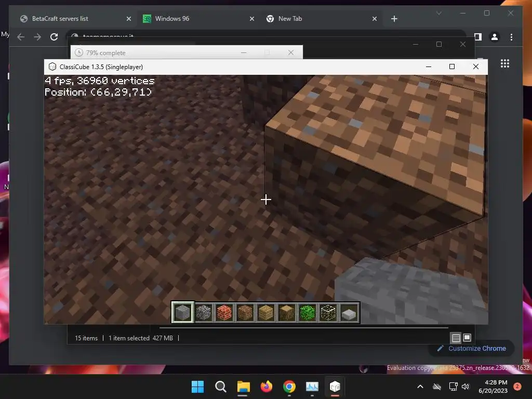Open the Chrome profile menu

tap(495, 37)
